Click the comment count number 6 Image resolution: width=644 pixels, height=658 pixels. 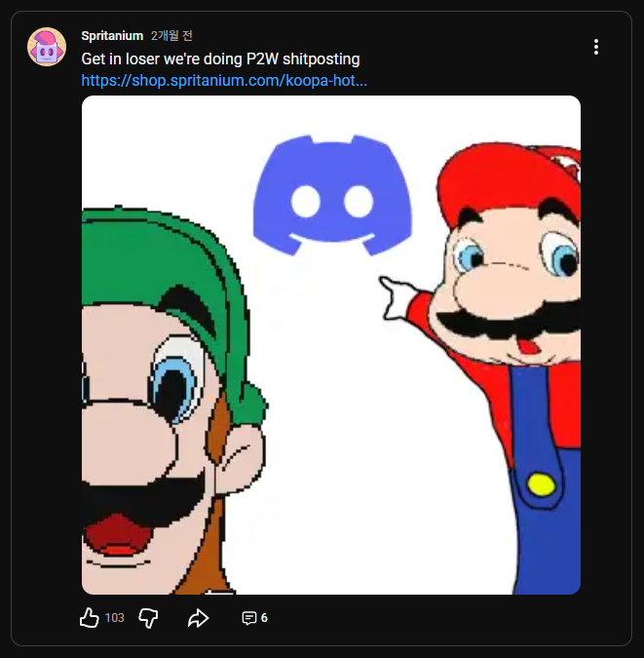click(264, 618)
